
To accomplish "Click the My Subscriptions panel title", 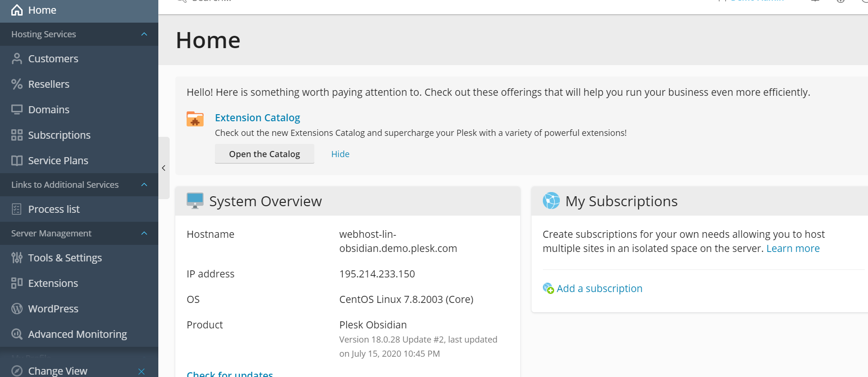I will tap(622, 201).
